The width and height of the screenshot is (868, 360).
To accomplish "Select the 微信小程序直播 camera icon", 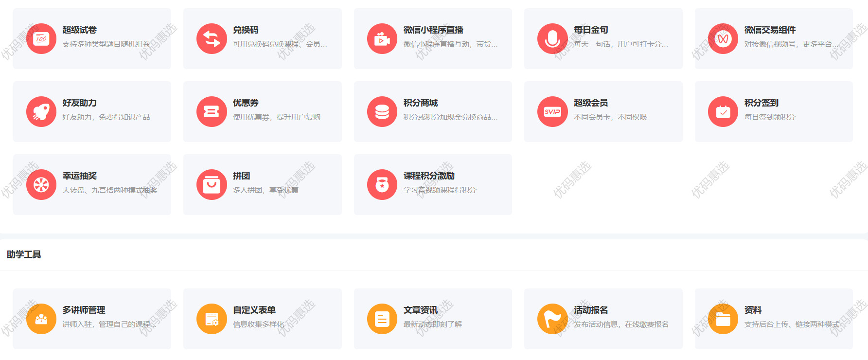I will (x=382, y=38).
